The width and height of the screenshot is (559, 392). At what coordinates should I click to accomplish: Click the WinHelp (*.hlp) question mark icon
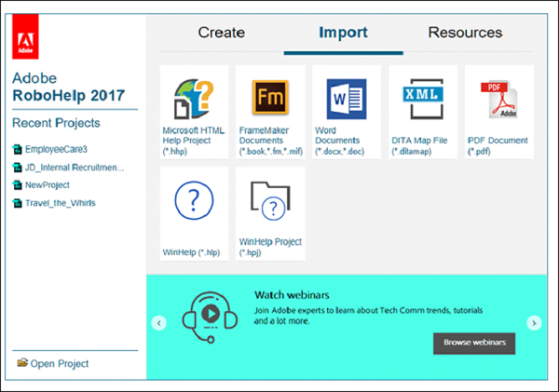194,201
